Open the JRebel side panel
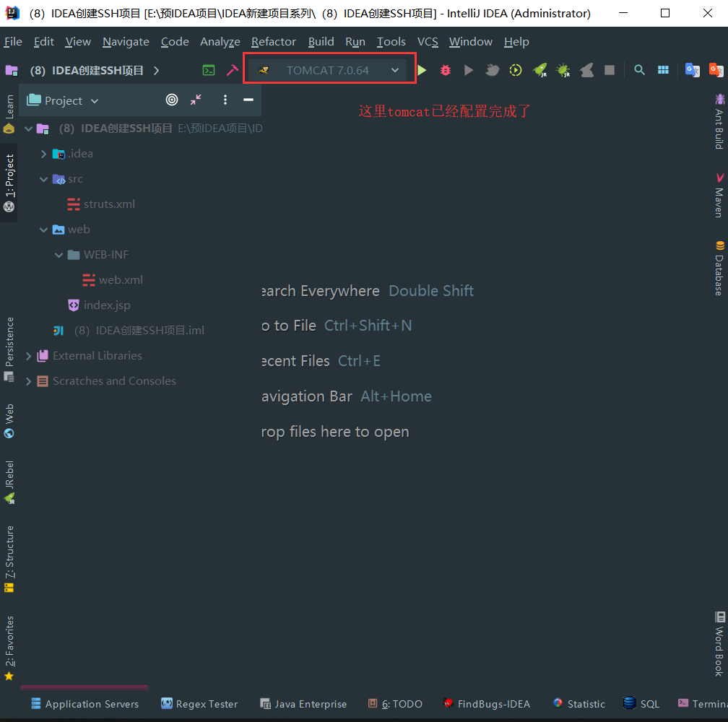Image resolution: width=728 pixels, height=722 pixels. coord(9,482)
